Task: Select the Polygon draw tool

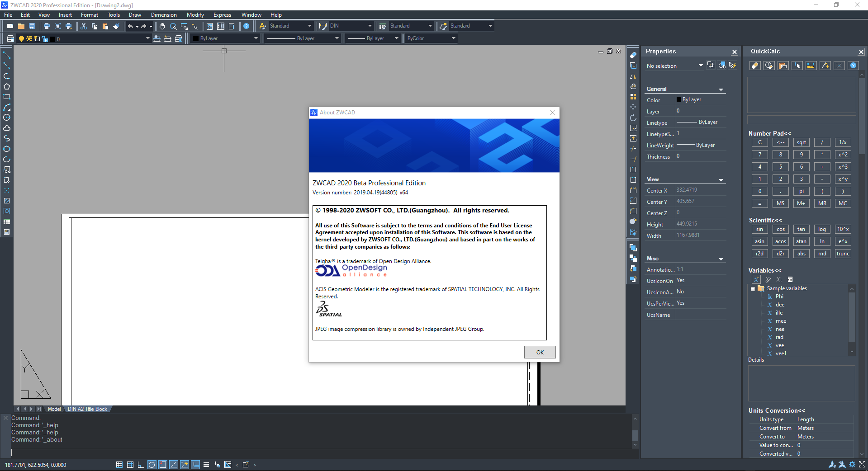Action: (x=7, y=86)
